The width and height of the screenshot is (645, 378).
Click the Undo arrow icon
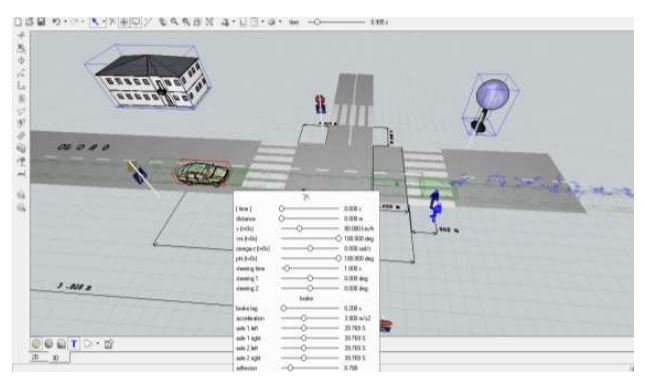click(56, 22)
